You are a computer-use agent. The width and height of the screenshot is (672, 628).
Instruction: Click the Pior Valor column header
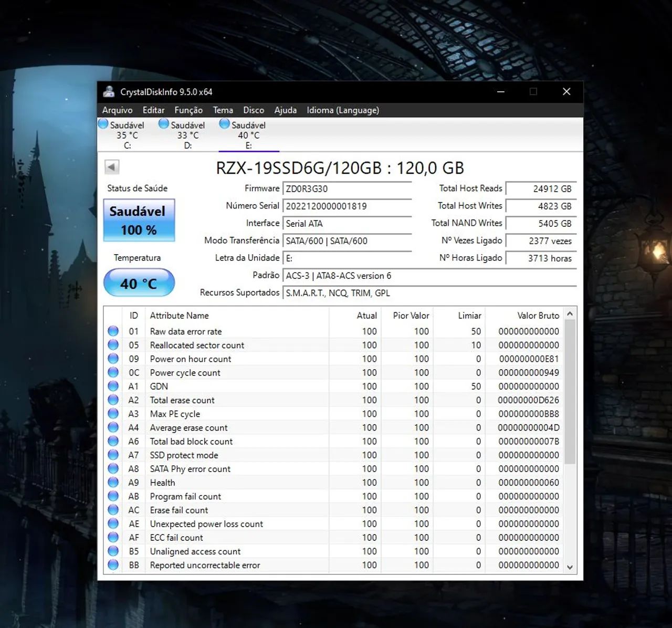point(407,315)
